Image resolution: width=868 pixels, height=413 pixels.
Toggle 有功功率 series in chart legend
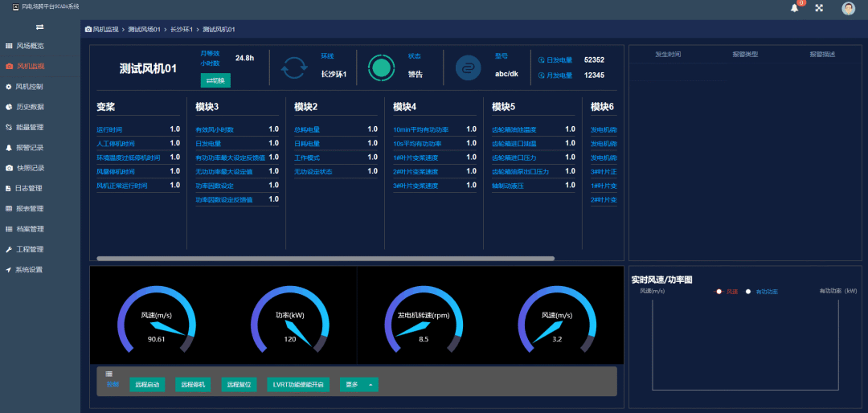762,291
